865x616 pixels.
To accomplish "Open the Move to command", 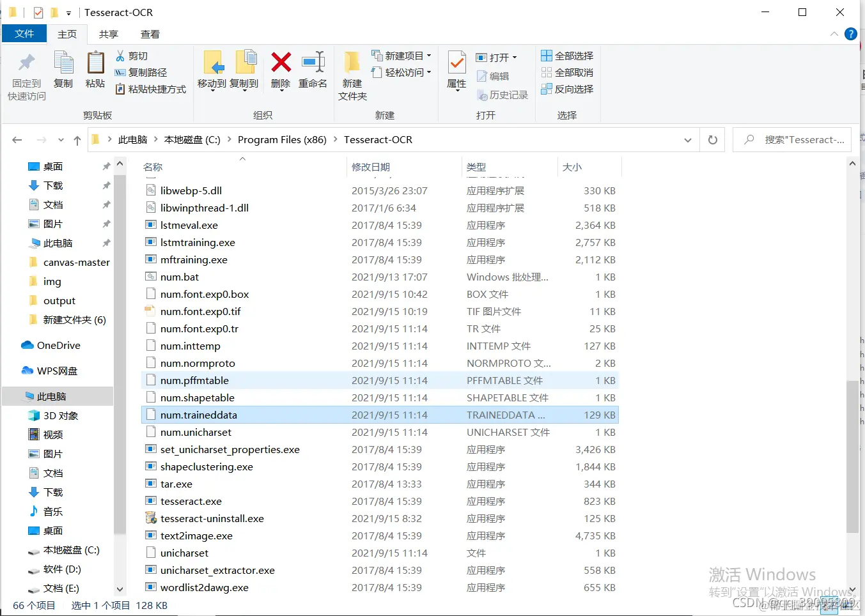I will (212, 70).
